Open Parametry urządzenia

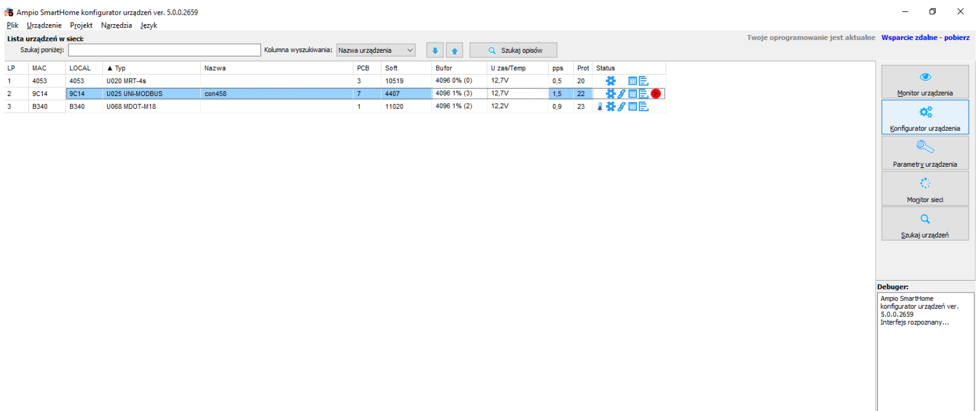point(925,153)
